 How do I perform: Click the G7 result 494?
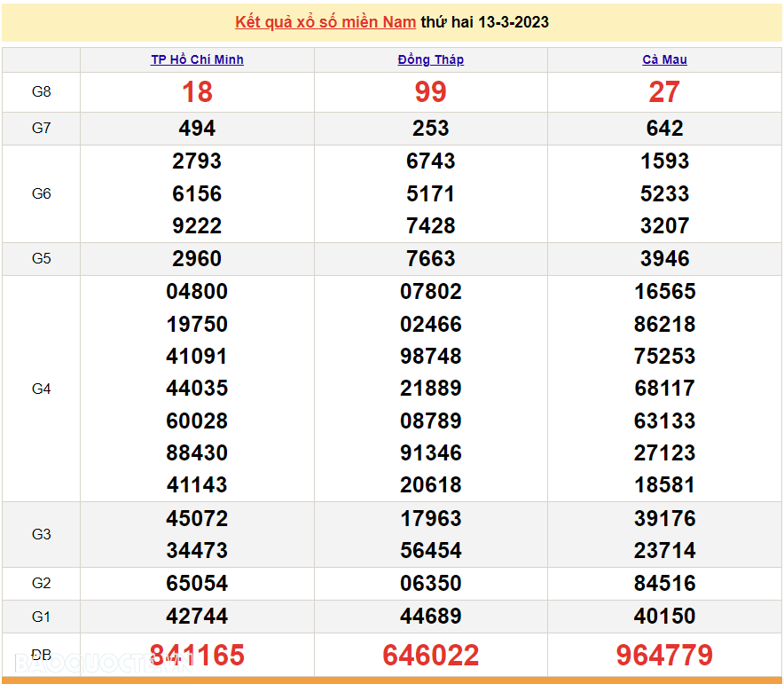[197, 129]
